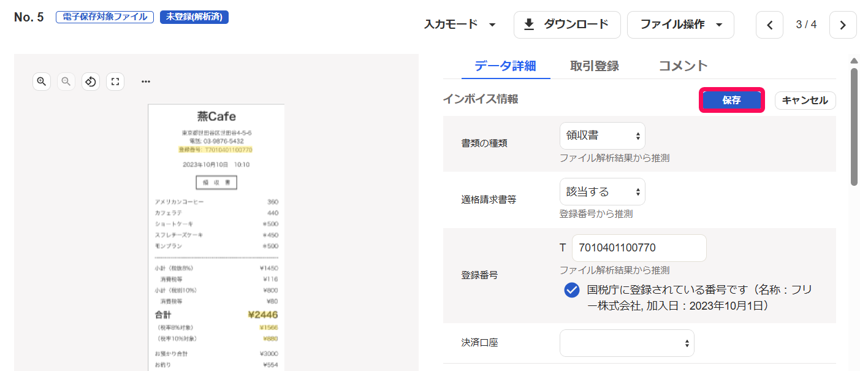Image resolution: width=868 pixels, height=371 pixels.
Task: Open the 入力モード dropdown
Action: tap(460, 25)
